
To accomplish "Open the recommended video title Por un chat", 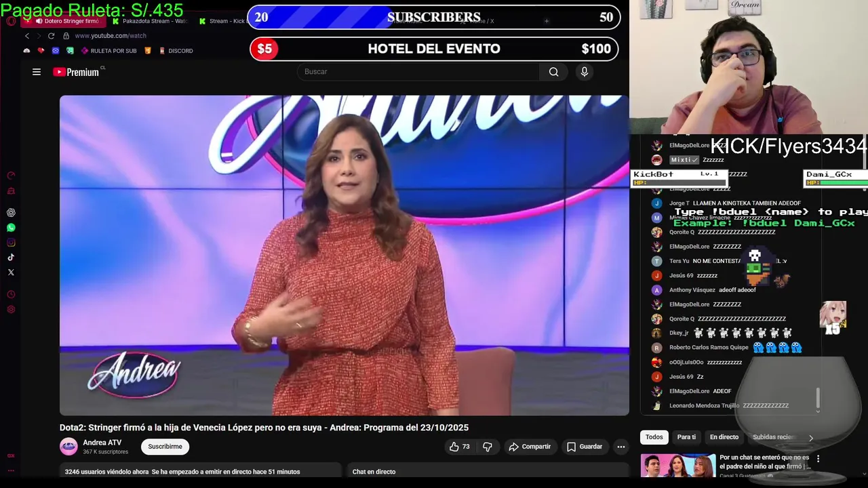I will [x=765, y=462].
